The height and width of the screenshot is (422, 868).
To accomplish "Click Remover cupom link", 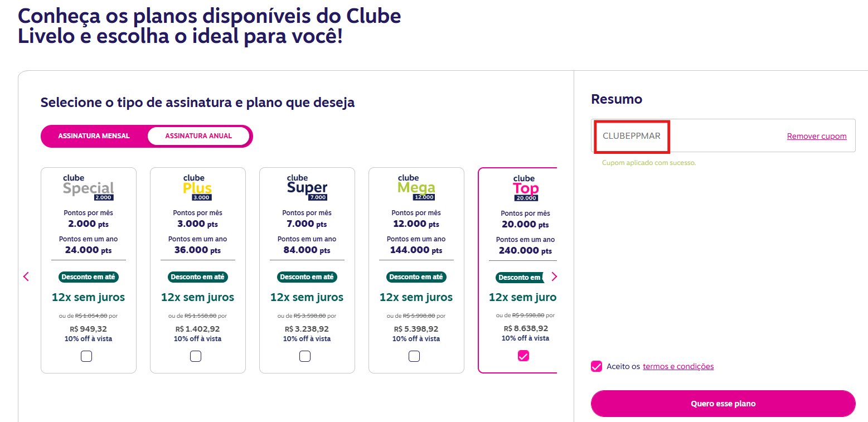I will click(817, 136).
